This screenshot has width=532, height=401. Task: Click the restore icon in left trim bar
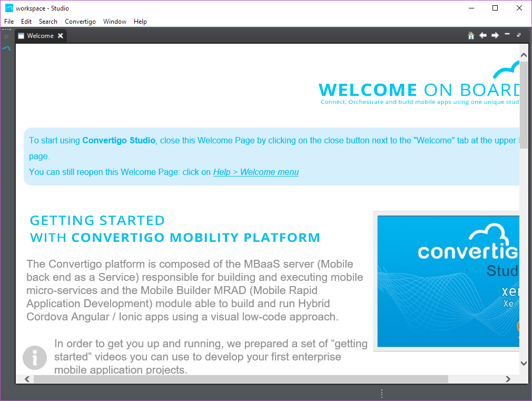click(6, 37)
